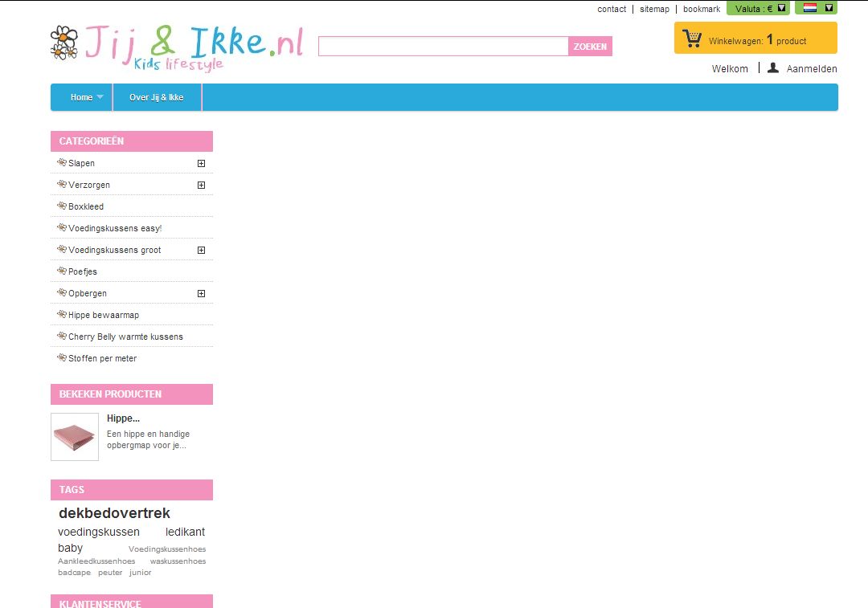Image resolution: width=868 pixels, height=608 pixels.
Task: Select the ledikant tag
Action: click(185, 532)
